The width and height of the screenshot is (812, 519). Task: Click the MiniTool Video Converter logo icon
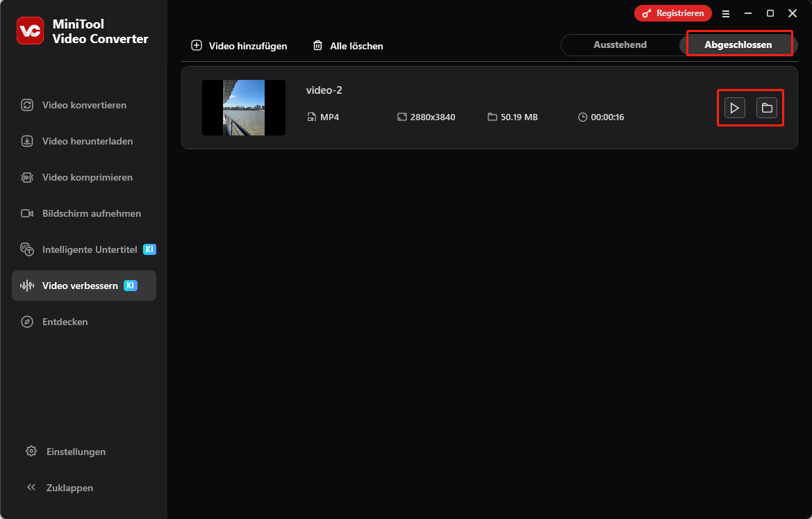[x=30, y=31]
